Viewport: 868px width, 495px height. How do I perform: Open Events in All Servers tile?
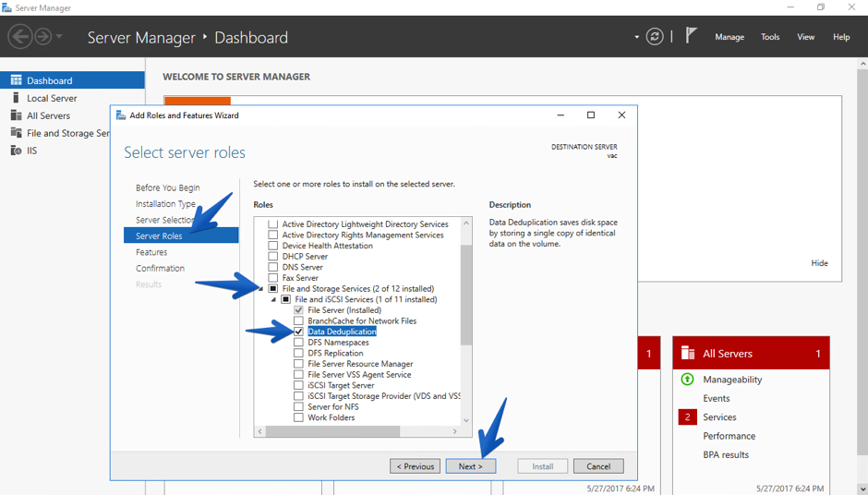click(x=717, y=398)
